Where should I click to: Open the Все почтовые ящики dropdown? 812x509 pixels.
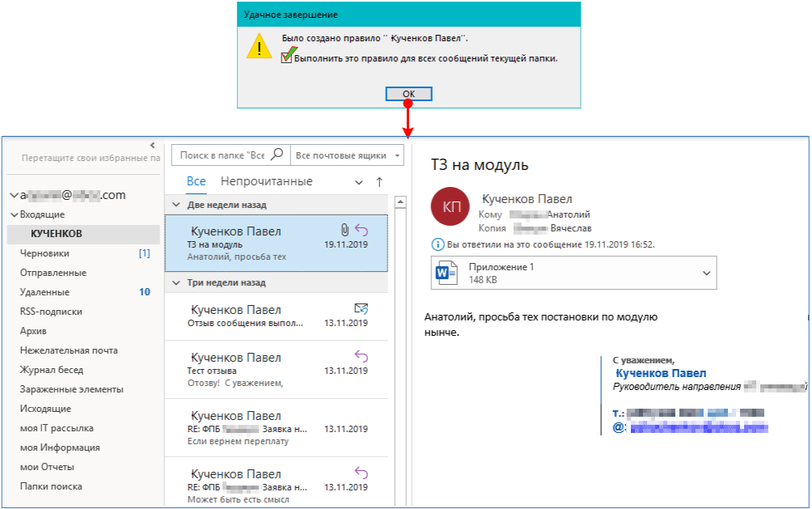pyautogui.click(x=348, y=155)
